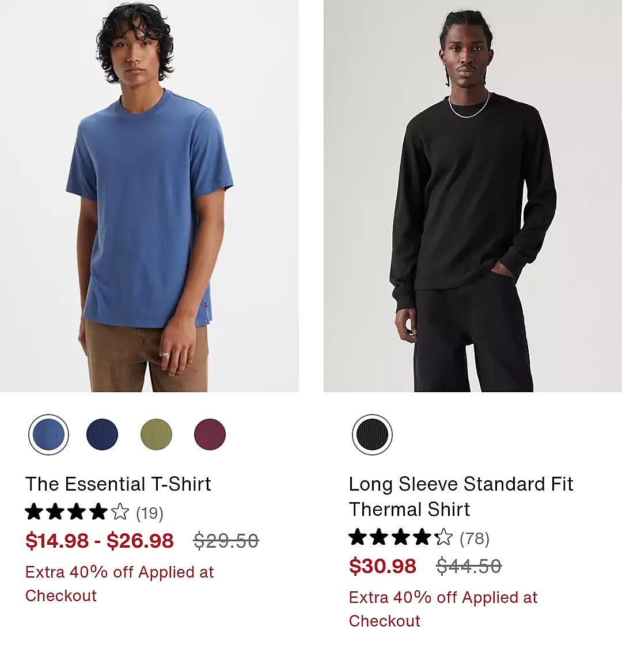Screen dimensions: 622x672
Task: Click the $14.98 - $26.98 sale price
Action: point(100,541)
